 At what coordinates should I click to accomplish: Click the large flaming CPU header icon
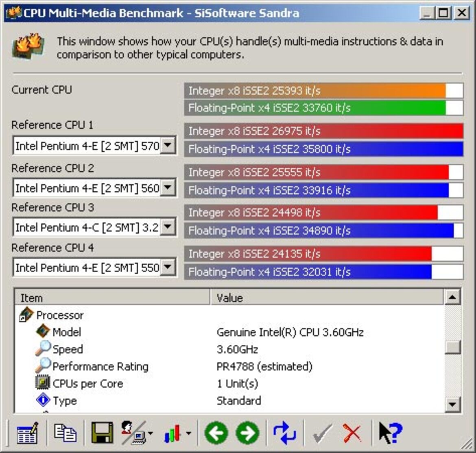pos(28,46)
